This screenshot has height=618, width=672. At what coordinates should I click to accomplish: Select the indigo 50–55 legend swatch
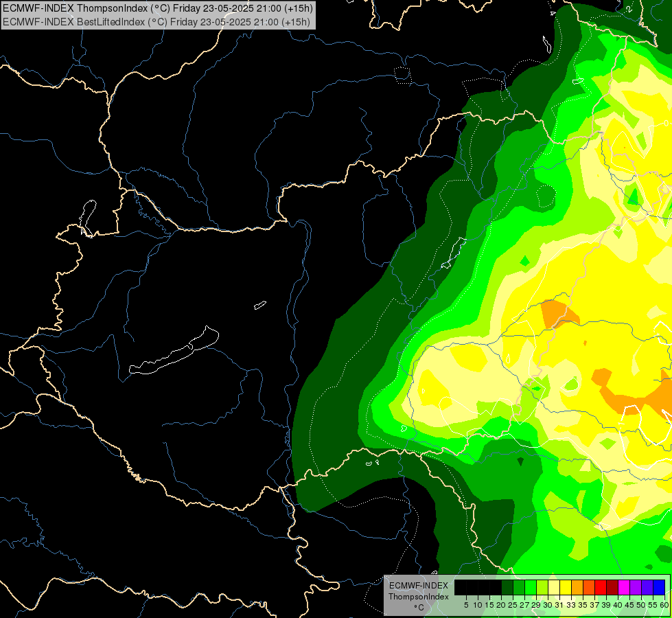point(647,588)
